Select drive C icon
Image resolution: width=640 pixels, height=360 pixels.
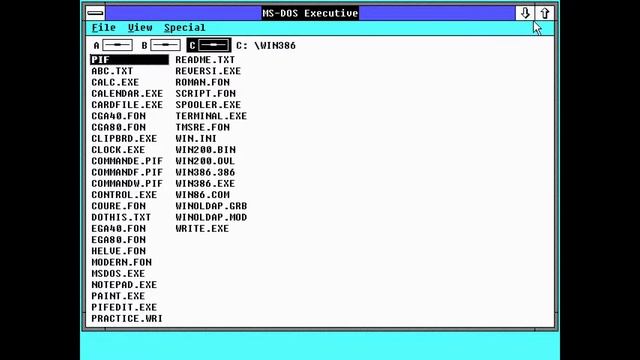(x=209, y=45)
